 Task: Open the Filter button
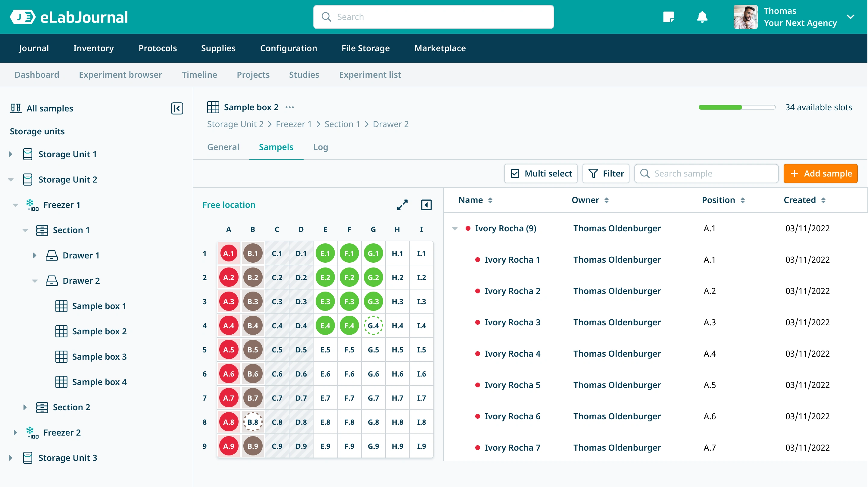click(x=605, y=174)
